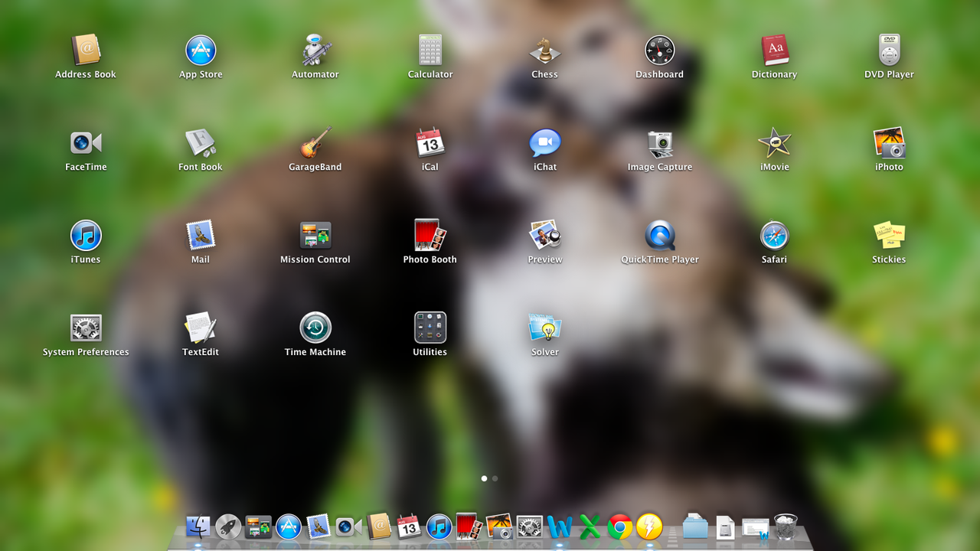
Task: Launch iTunes from the Dock
Action: [x=439, y=527]
